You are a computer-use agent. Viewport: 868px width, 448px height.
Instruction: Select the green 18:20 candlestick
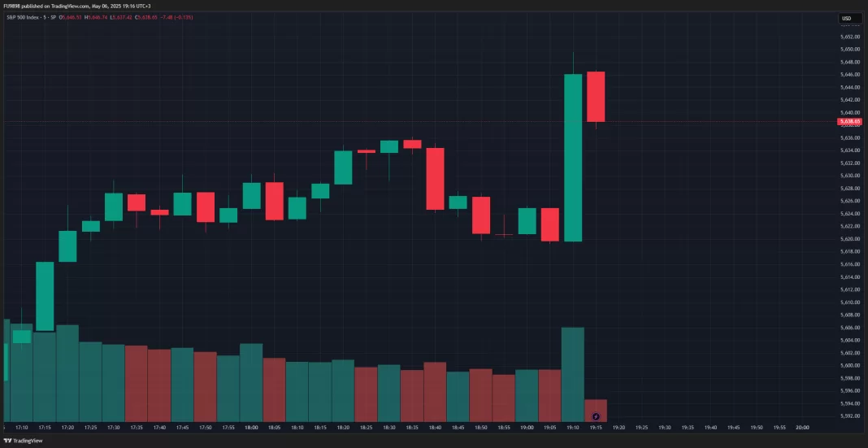[x=343, y=167]
